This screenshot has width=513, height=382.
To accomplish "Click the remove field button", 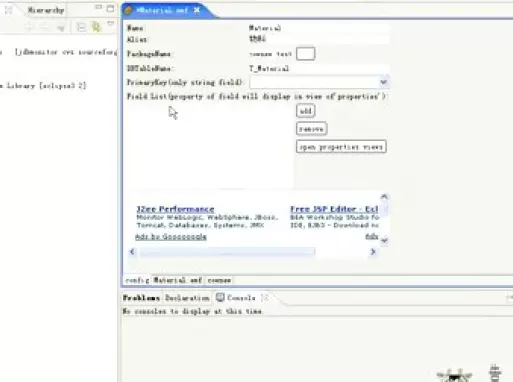I will pos(311,129).
